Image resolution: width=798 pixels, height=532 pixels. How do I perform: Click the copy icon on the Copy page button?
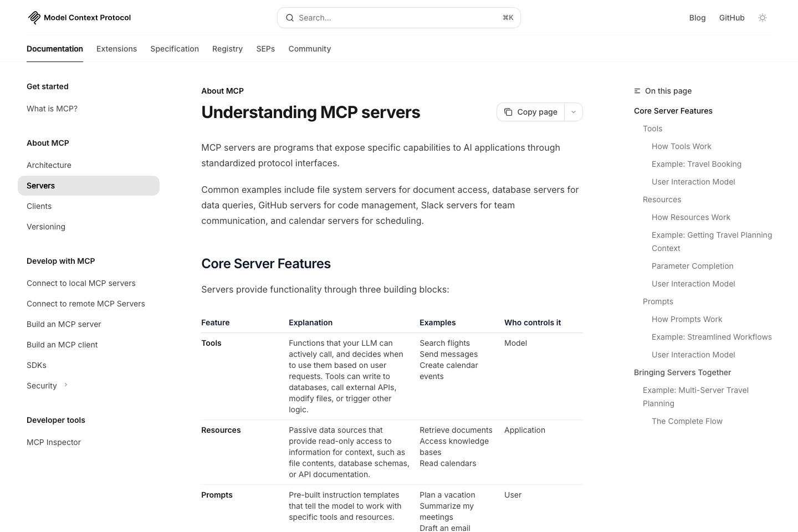[x=508, y=112]
